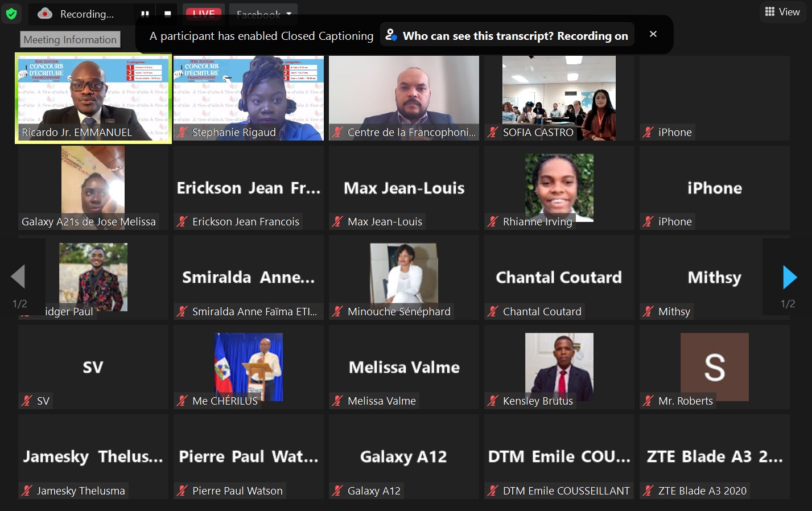Go to previous page of participants

pos(18,277)
